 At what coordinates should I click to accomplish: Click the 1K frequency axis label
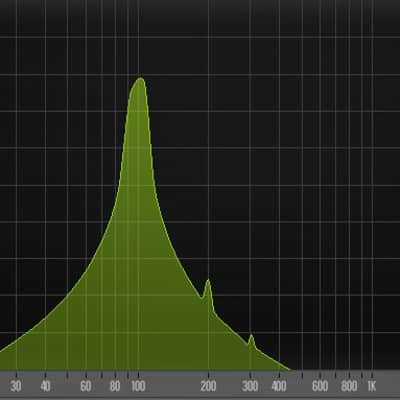[372, 386]
